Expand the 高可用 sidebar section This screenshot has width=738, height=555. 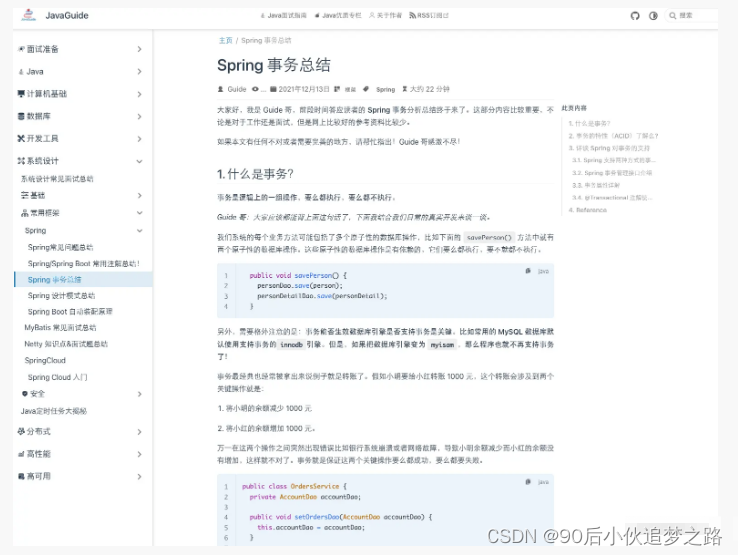click(x=139, y=476)
